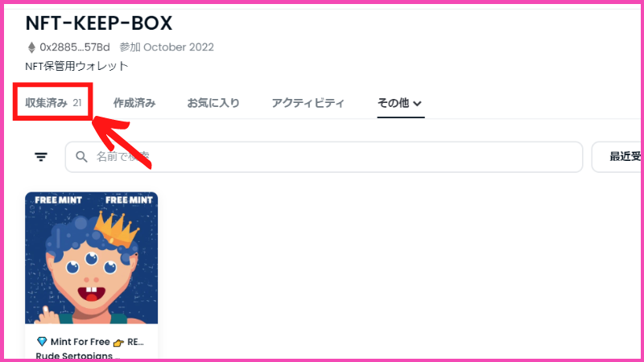This screenshot has width=644, height=362.
Task: Copy the wallet address 0x2885...57Bd
Action: [x=75, y=47]
